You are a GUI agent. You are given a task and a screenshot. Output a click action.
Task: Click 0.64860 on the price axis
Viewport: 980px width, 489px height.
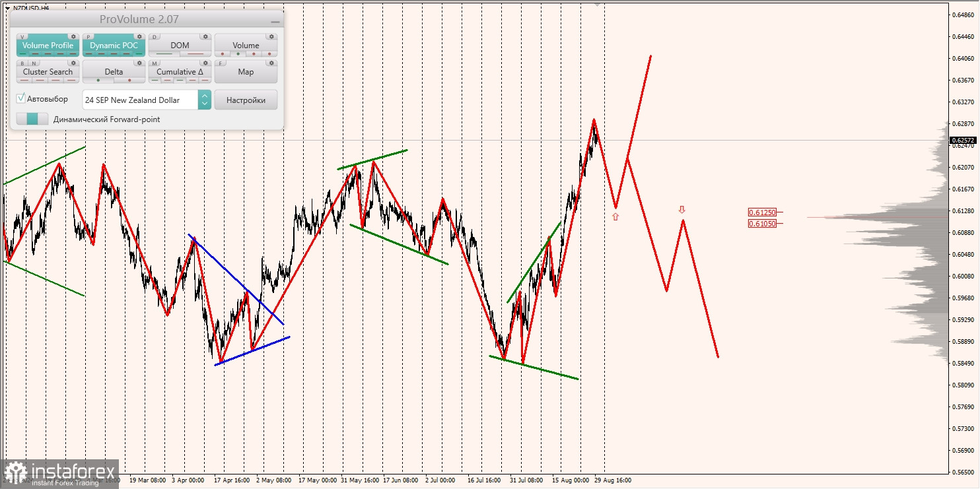[x=962, y=15]
